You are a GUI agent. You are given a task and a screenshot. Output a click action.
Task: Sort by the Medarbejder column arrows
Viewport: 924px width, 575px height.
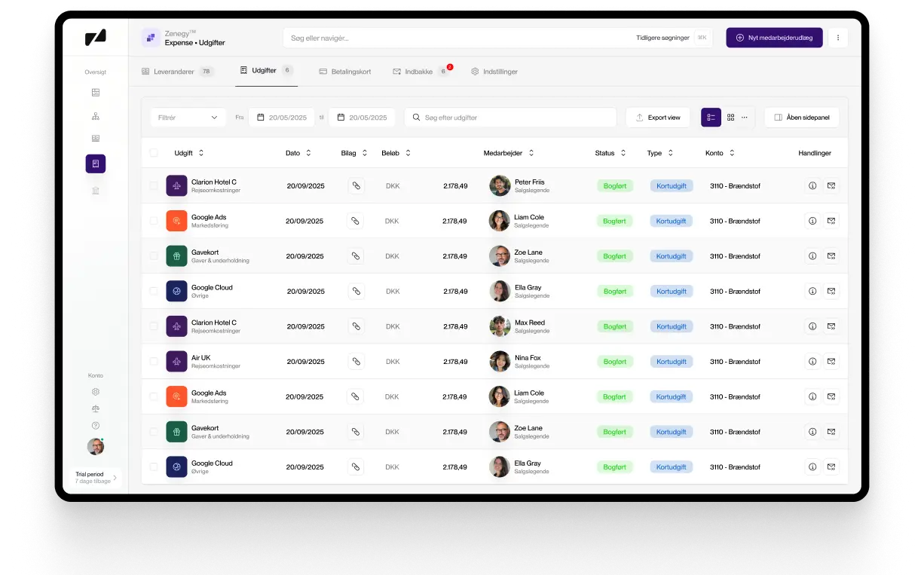[x=531, y=153]
